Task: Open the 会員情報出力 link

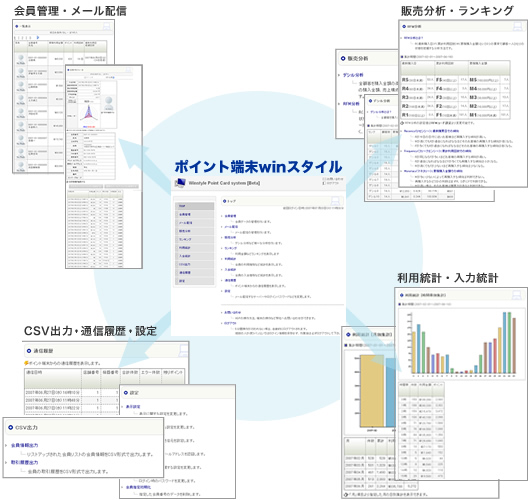Action: (x=24, y=446)
